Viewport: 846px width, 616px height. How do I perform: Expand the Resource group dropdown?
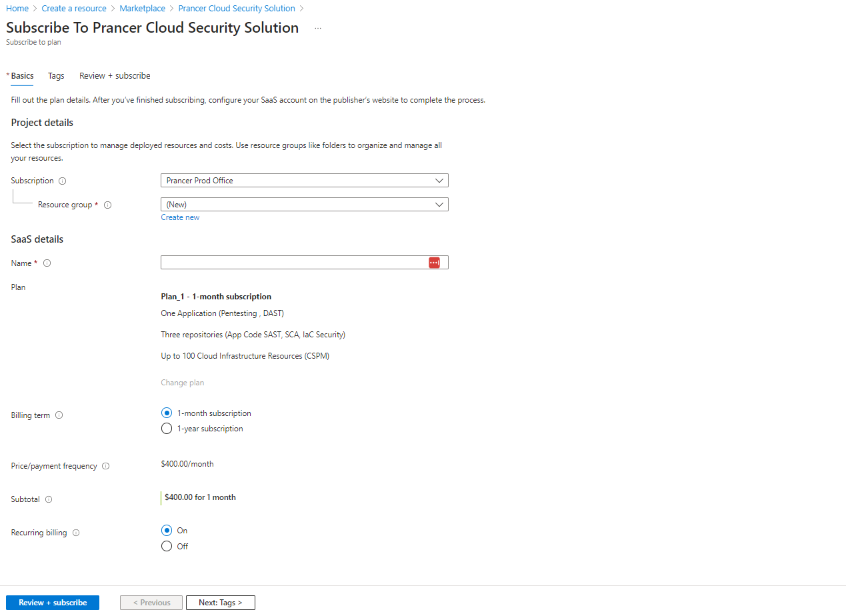point(305,205)
